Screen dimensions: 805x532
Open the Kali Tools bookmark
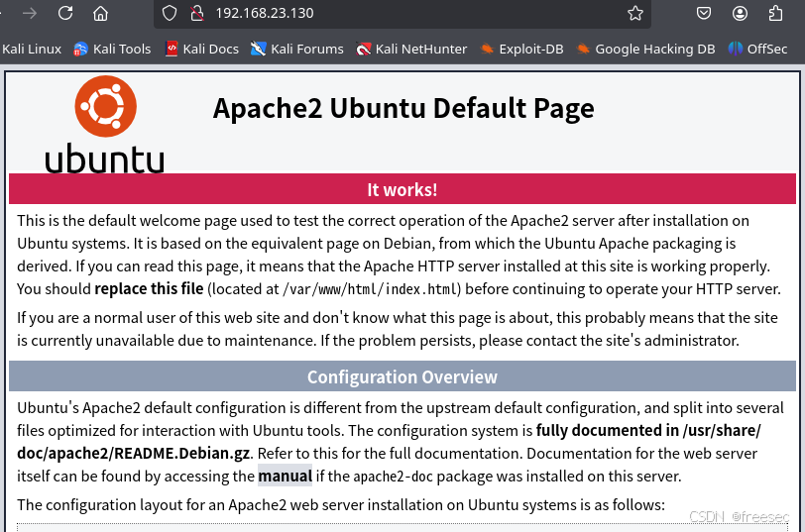(x=112, y=50)
